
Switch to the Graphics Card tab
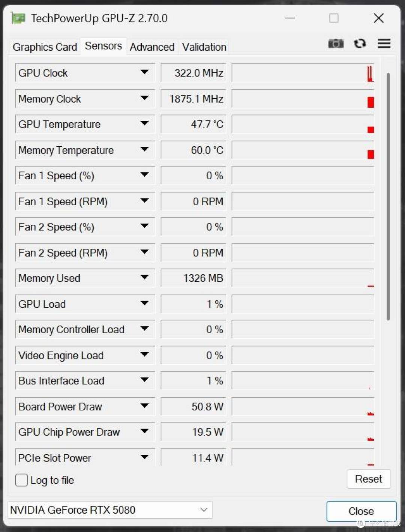[45, 47]
